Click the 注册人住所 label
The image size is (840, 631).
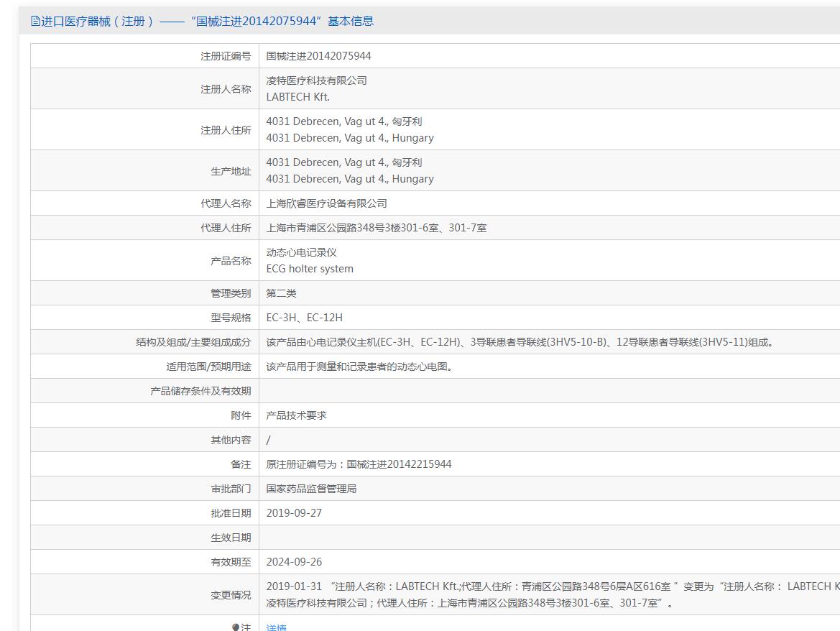click(226, 130)
